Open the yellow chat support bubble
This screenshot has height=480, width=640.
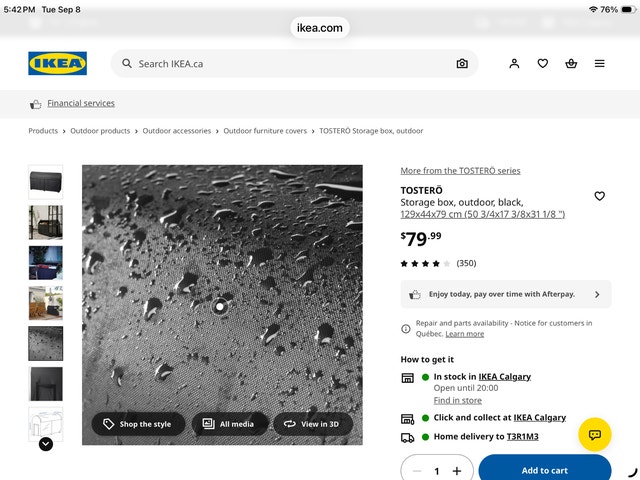(595, 434)
